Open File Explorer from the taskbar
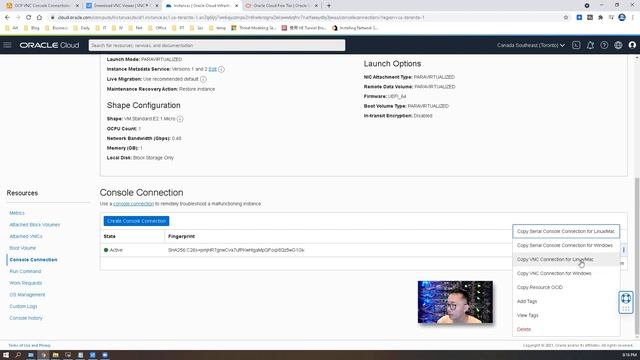640x360 pixels. tap(56, 355)
